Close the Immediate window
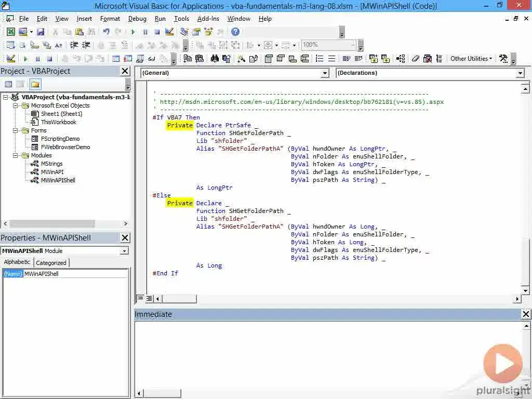Screen dimensions: 532x399 click(x=526, y=314)
